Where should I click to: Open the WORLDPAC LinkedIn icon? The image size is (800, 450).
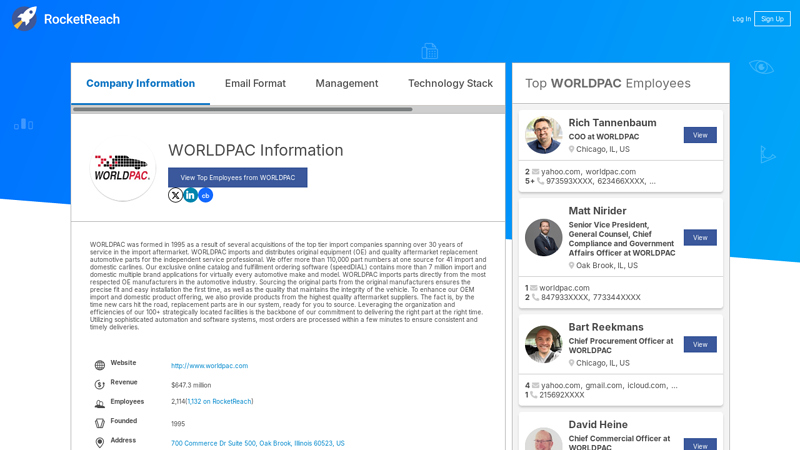tap(190, 195)
